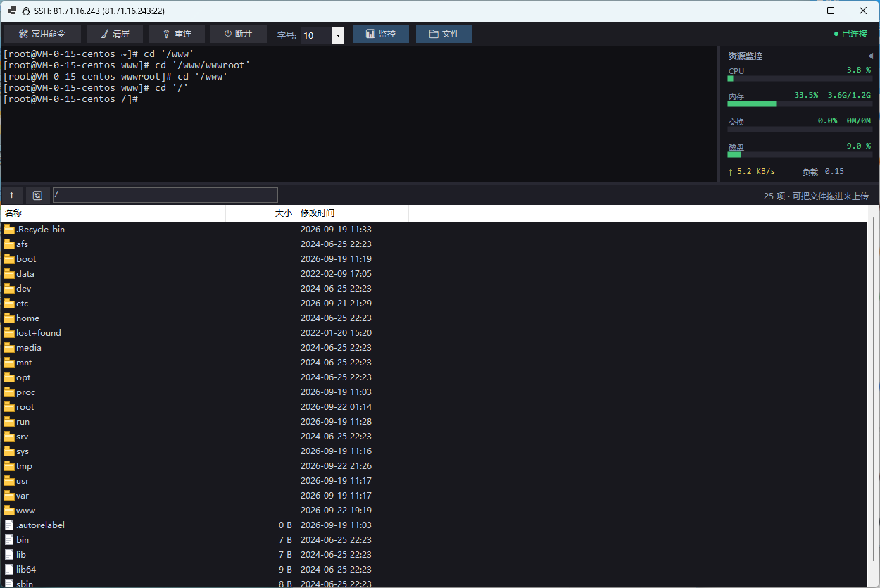The width and height of the screenshot is (880, 588).
Task: Select the srv folder name
Action: tap(23, 437)
